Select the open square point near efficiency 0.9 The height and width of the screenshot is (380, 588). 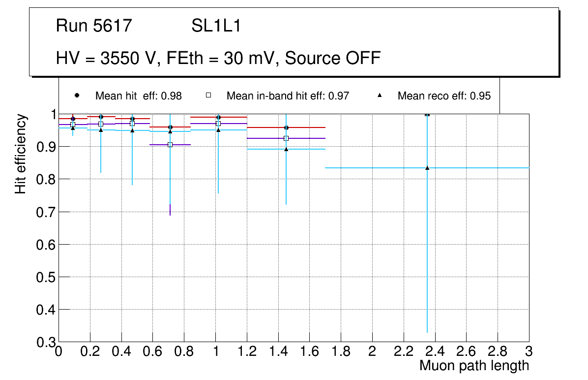170,145
